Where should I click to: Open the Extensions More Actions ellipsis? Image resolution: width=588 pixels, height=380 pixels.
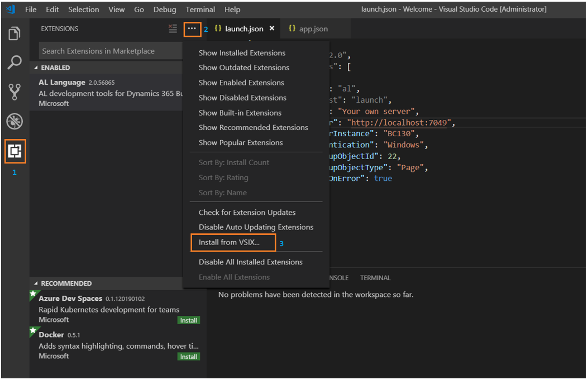tap(192, 29)
